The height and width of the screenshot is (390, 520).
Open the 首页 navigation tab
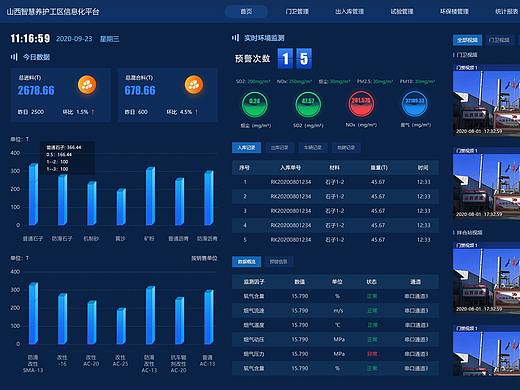point(246,12)
